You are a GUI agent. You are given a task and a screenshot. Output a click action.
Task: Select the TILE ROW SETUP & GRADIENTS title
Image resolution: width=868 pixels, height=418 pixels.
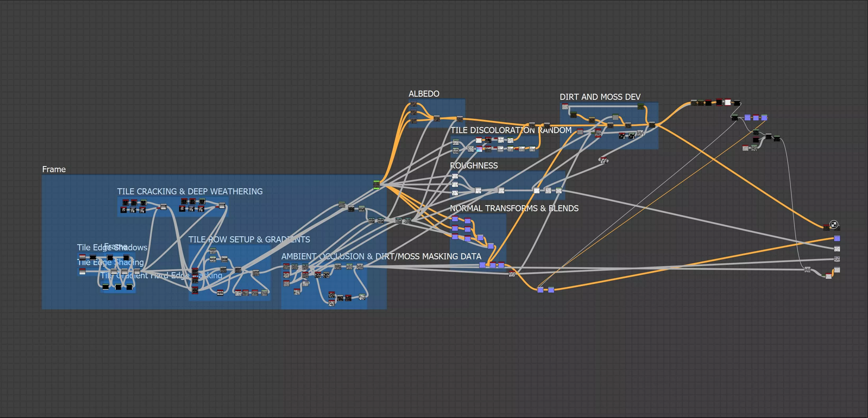249,239
